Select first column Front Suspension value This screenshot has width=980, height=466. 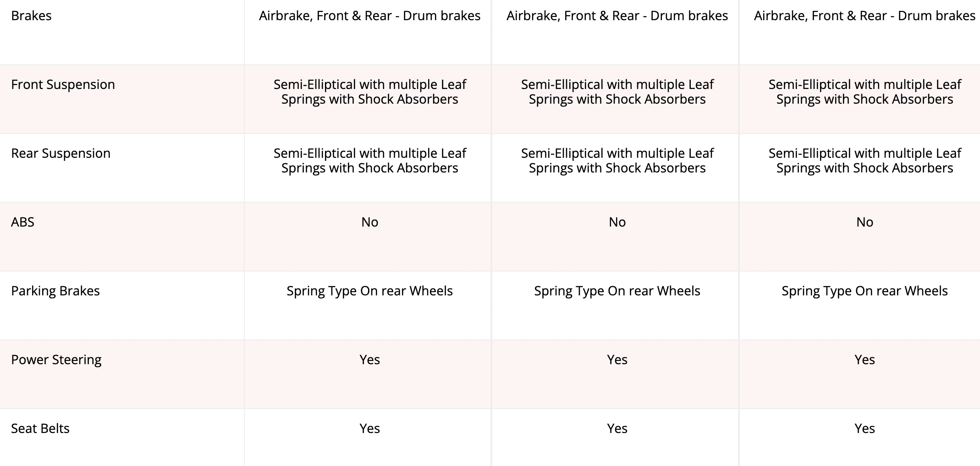(x=369, y=92)
